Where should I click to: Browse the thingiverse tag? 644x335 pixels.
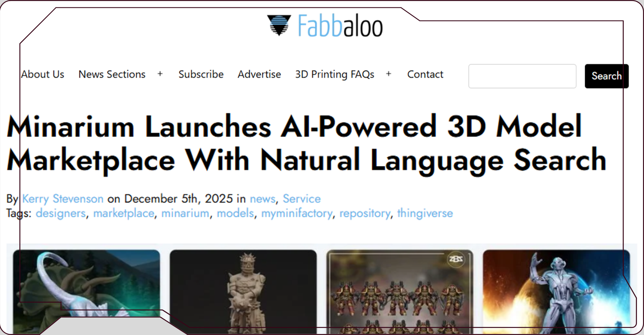click(425, 213)
